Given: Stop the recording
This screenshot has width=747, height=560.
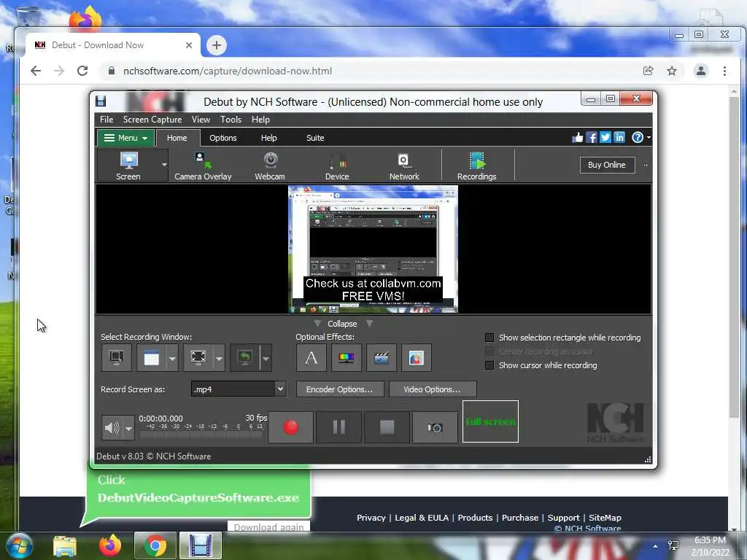Looking at the screenshot, I should 387,427.
